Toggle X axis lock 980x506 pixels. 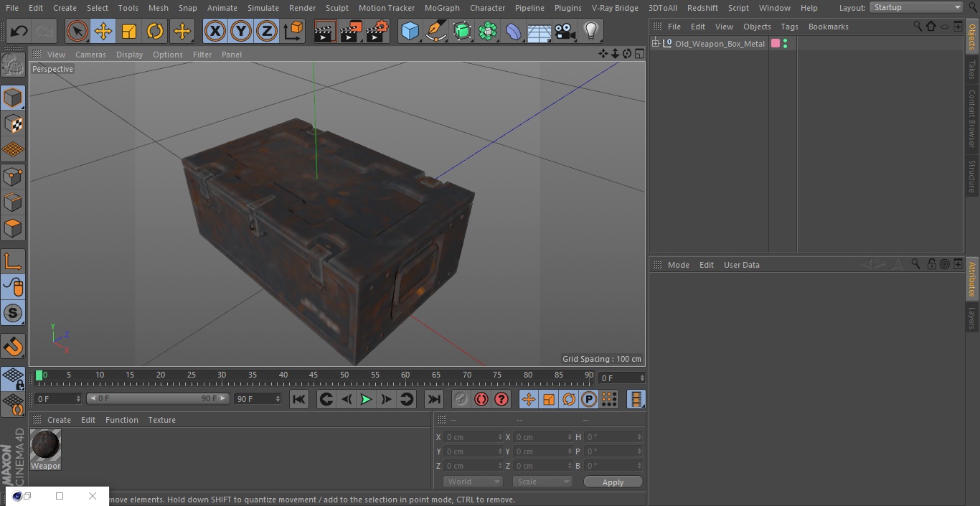(x=215, y=31)
